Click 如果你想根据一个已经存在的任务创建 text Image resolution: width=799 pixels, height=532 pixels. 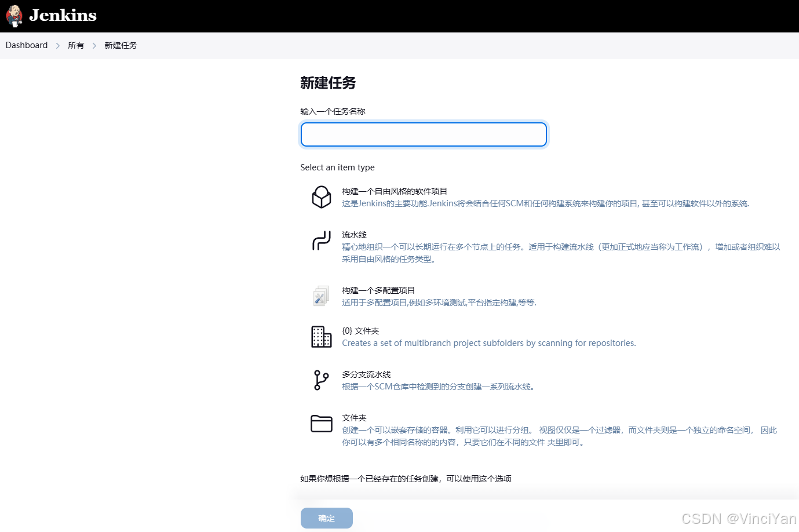(x=406, y=479)
